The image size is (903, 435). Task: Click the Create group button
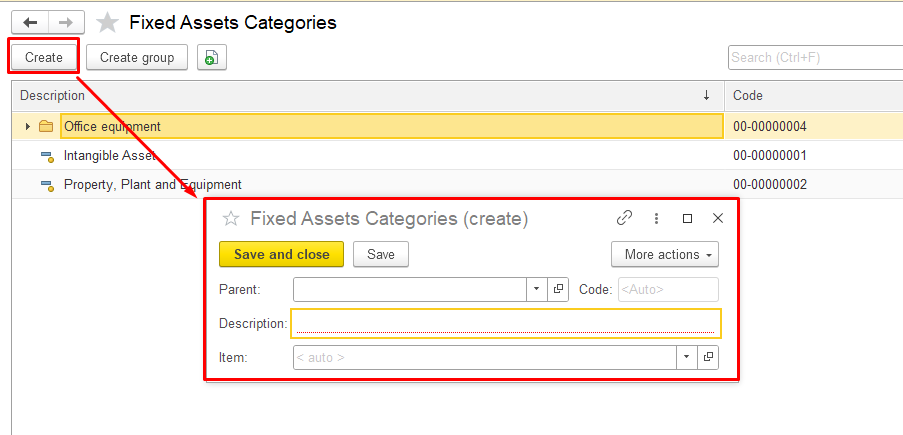(x=137, y=57)
